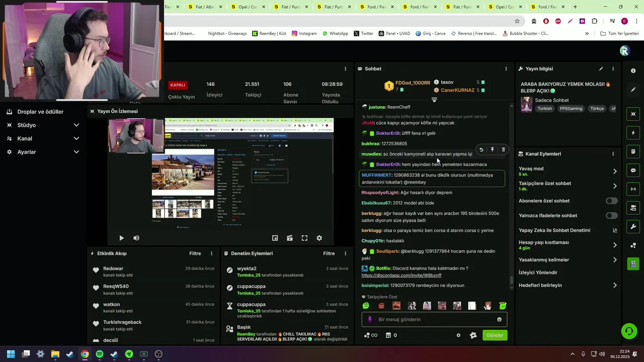Open Hesap yaşı kısıtlaması chevron
Image resolution: width=644 pixels, height=362 pixels.
pos(615,245)
